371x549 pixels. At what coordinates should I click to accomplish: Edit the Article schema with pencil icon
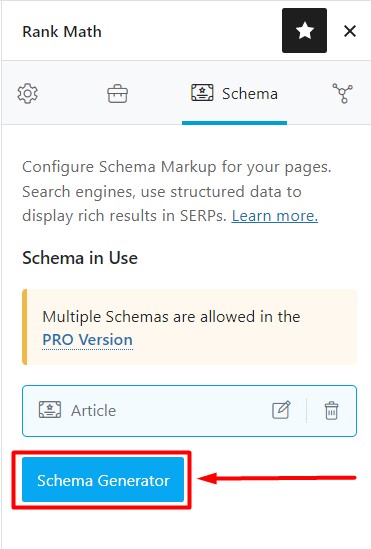tap(281, 410)
